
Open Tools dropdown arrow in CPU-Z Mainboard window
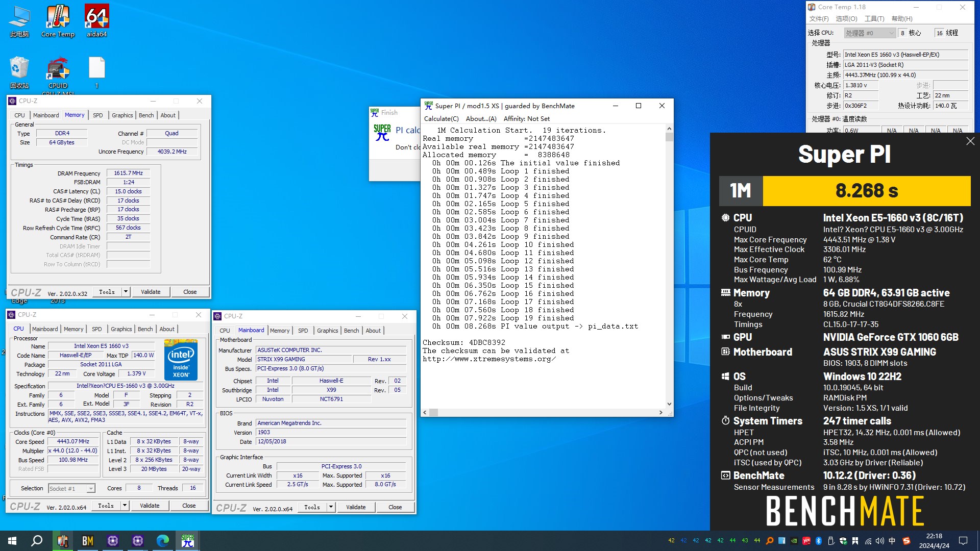pyautogui.click(x=331, y=507)
